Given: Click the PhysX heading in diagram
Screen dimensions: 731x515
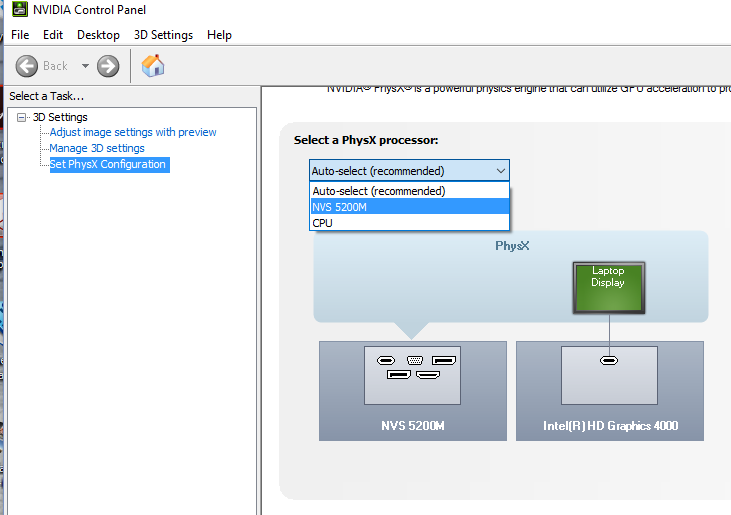Looking at the screenshot, I should [512, 246].
